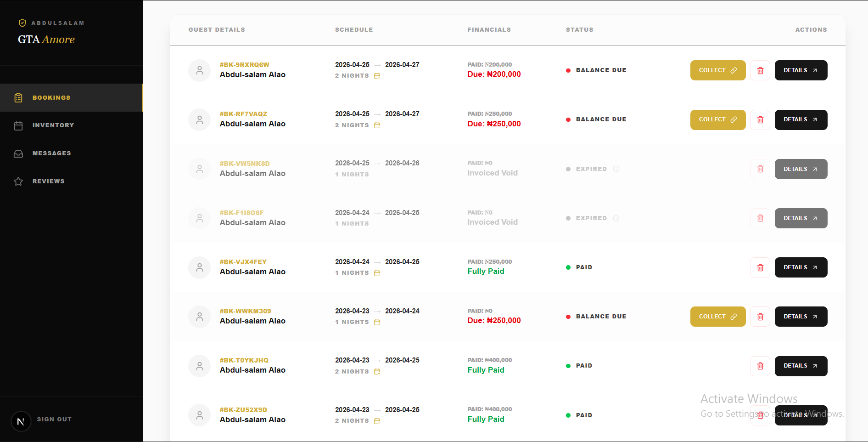The width and height of the screenshot is (868, 442).
Task: Click booking ID #BK-T0YKJHQ
Action: 244,360
